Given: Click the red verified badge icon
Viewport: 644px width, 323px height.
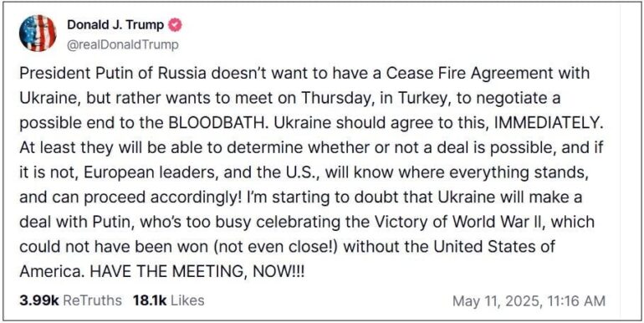Looking at the screenshot, I should click(176, 25).
